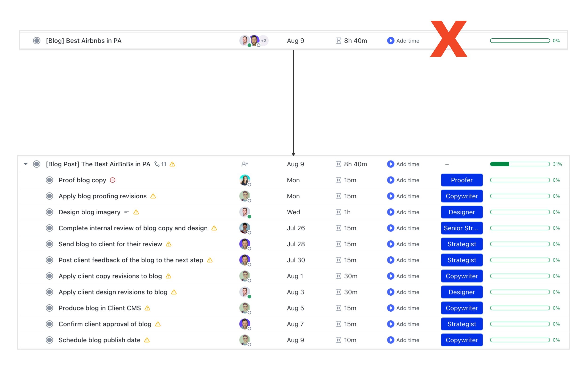Viewport: 588px width, 376px height.
Task: Click warning icon on Complete internal review row
Action: pyautogui.click(x=214, y=228)
